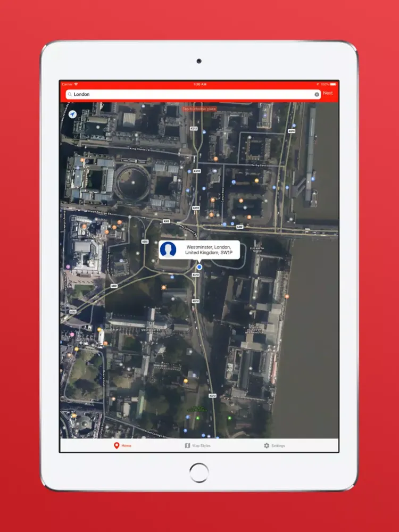Tap the battery indicator in status bar
The image size is (399, 532).
(x=333, y=84)
